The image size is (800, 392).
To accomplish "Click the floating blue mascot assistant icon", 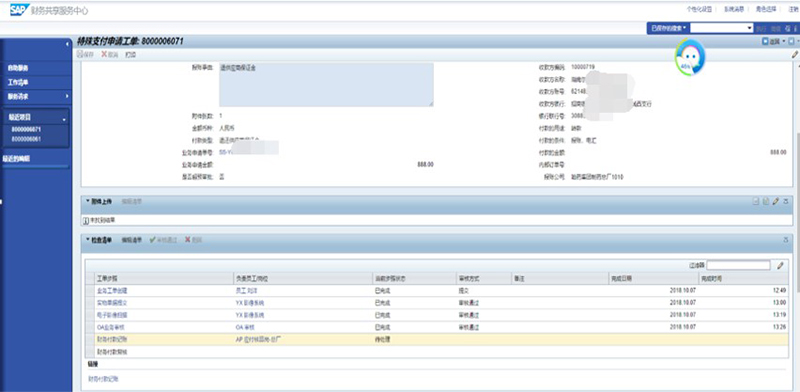I will [690, 58].
